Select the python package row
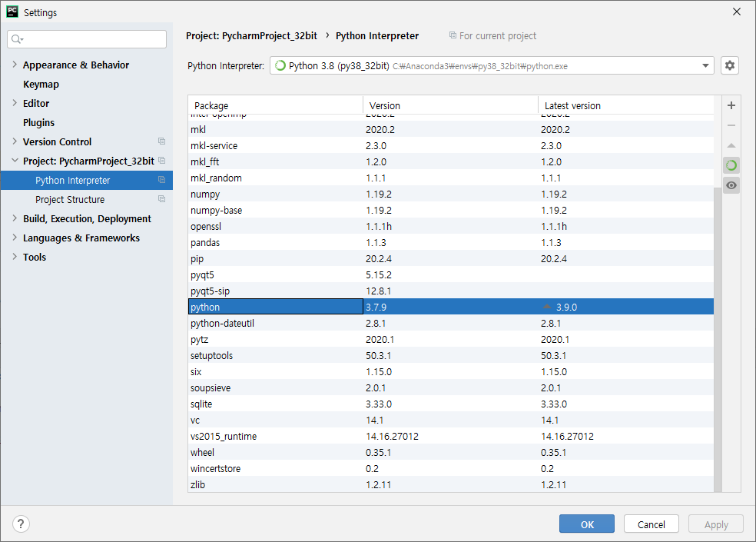This screenshot has width=756, height=542. (x=451, y=307)
